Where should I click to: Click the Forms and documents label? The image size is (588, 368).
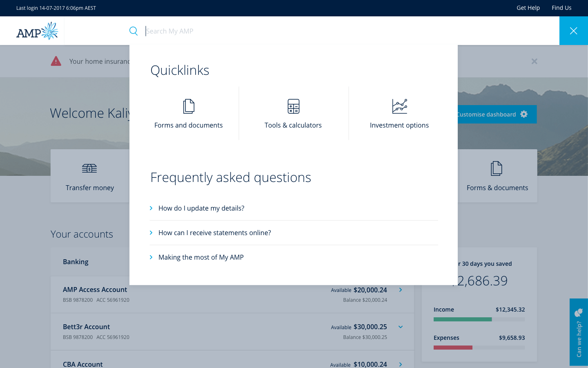(x=189, y=125)
